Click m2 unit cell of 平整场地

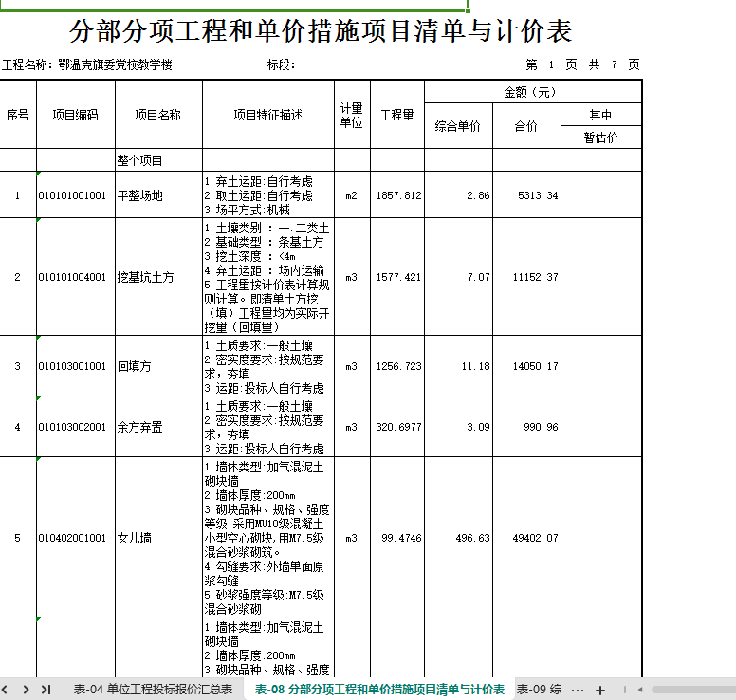[352, 194]
